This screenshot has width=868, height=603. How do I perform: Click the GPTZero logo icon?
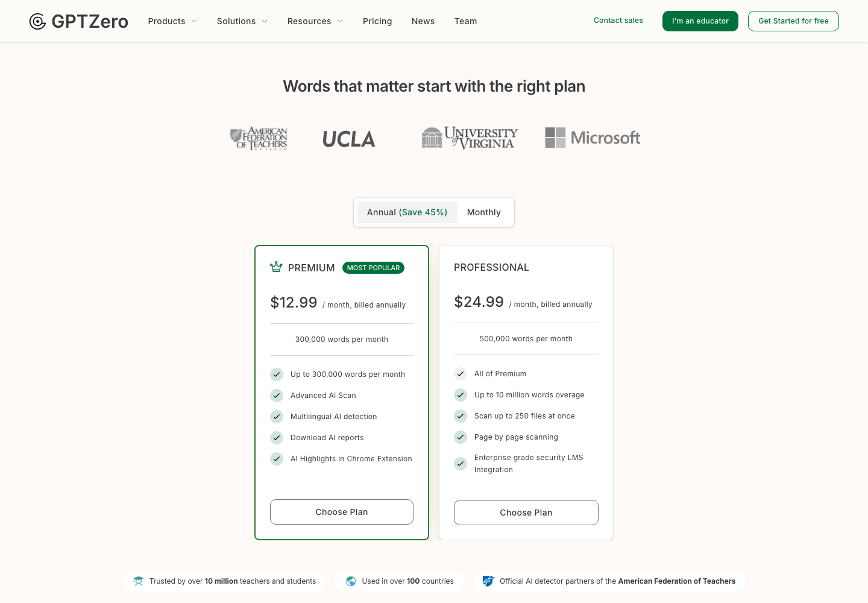coord(37,22)
